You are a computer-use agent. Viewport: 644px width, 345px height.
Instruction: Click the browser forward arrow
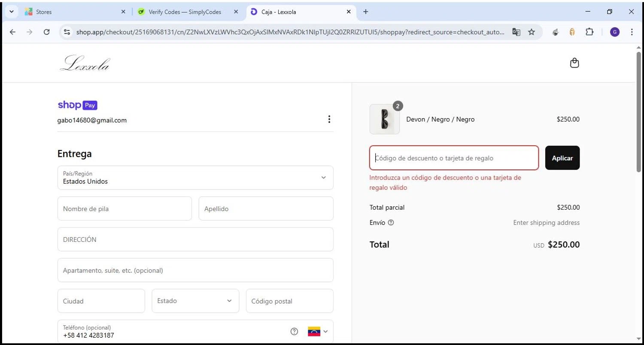[x=29, y=32]
